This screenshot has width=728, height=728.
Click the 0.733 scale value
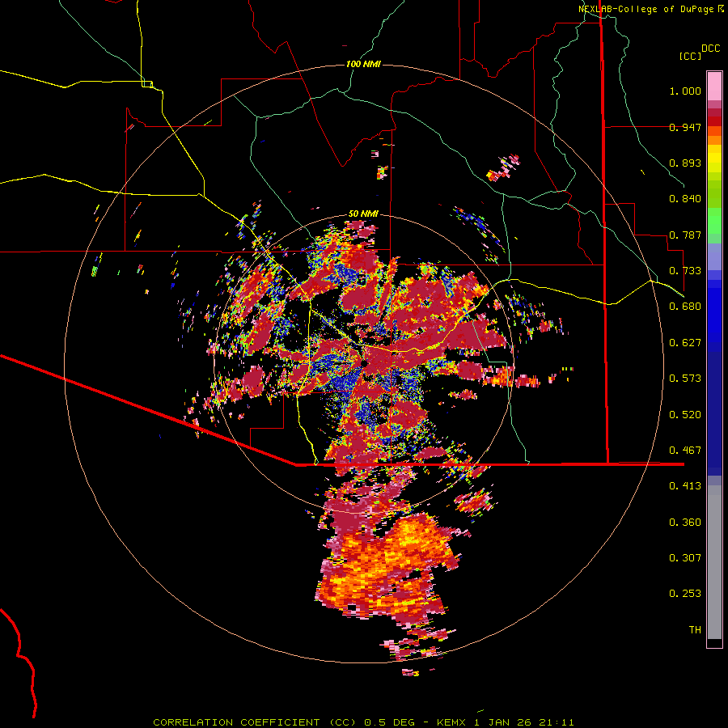pyautogui.click(x=685, y=271)
